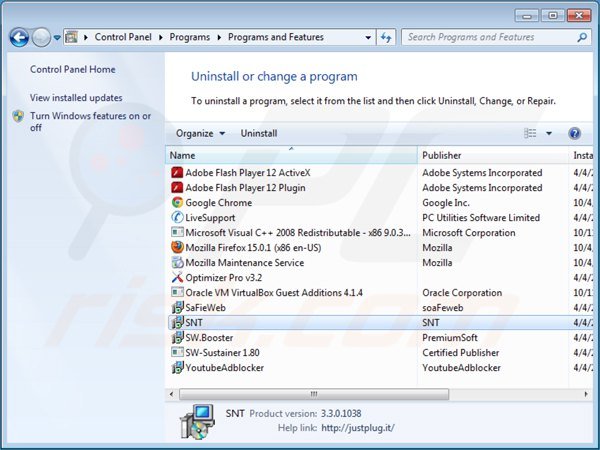
Task: Click the Windows features shield icon
Action: (18, 116)
